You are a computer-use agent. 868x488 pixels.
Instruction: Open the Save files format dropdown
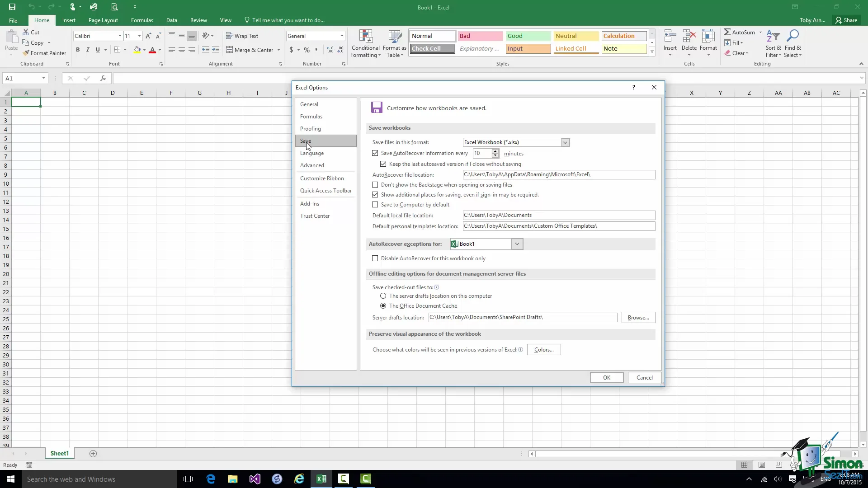tap(565, 142)
